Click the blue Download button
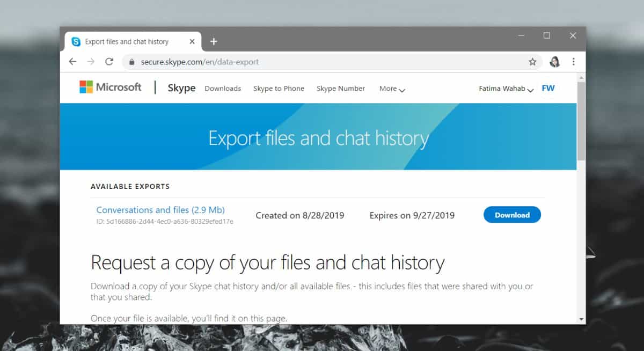644x351 pixels. click(512, 215)
